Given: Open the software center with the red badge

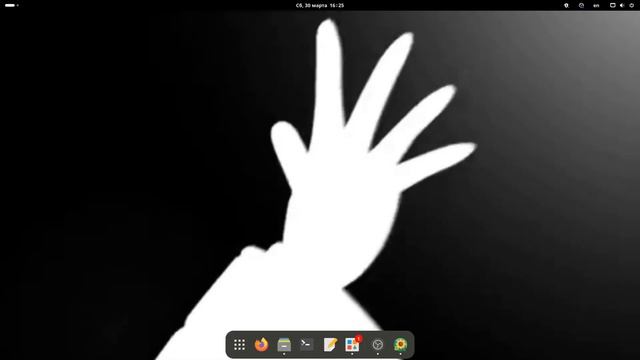Looking at the screenshot, I should (x=353, y=344).
